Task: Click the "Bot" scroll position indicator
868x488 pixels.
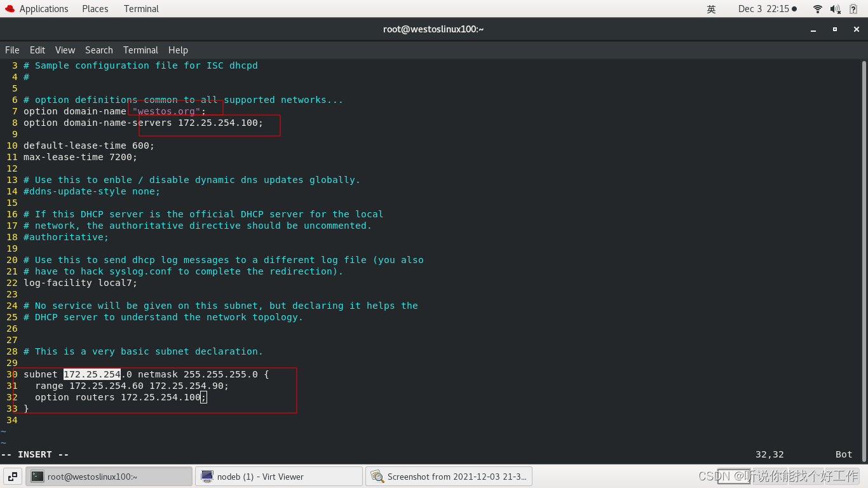Action: (844, 454)
